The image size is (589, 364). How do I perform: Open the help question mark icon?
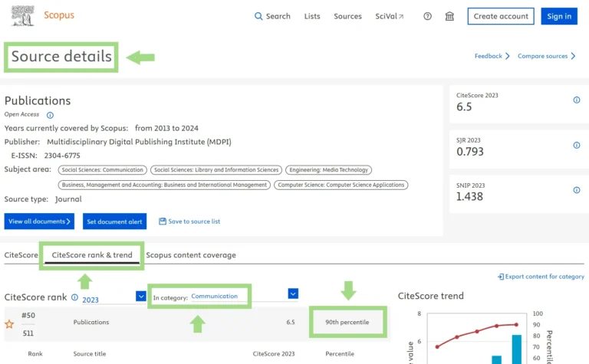point(428,16)
